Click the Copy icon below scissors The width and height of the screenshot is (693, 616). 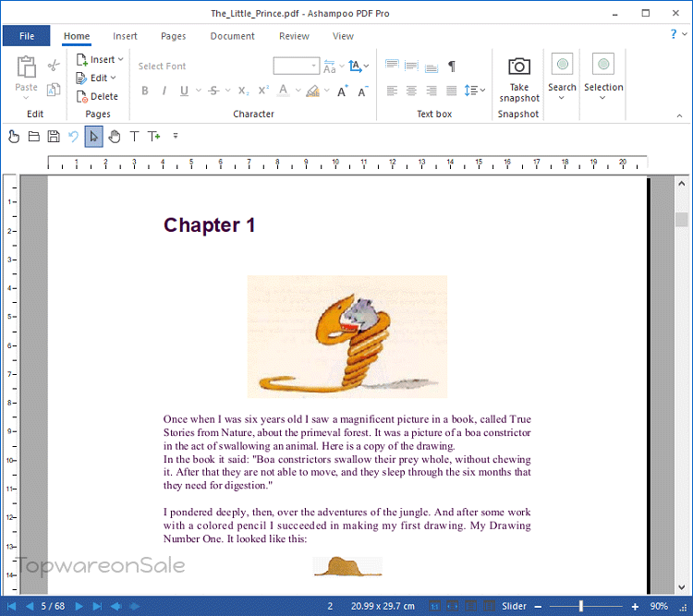[54, 90]
